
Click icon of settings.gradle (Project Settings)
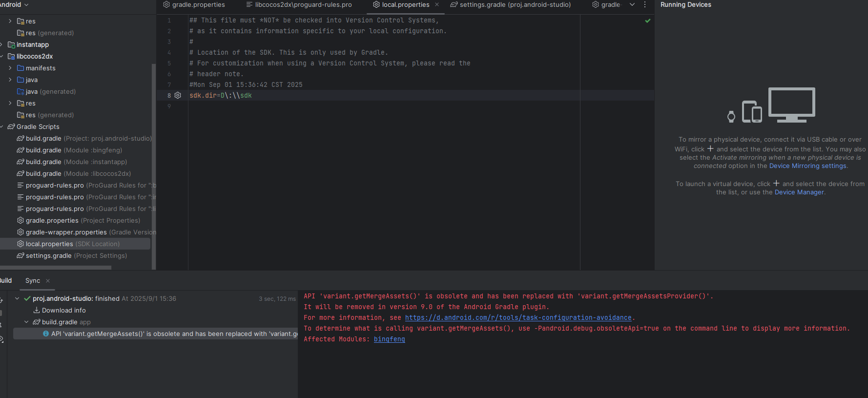click(21, 255)
